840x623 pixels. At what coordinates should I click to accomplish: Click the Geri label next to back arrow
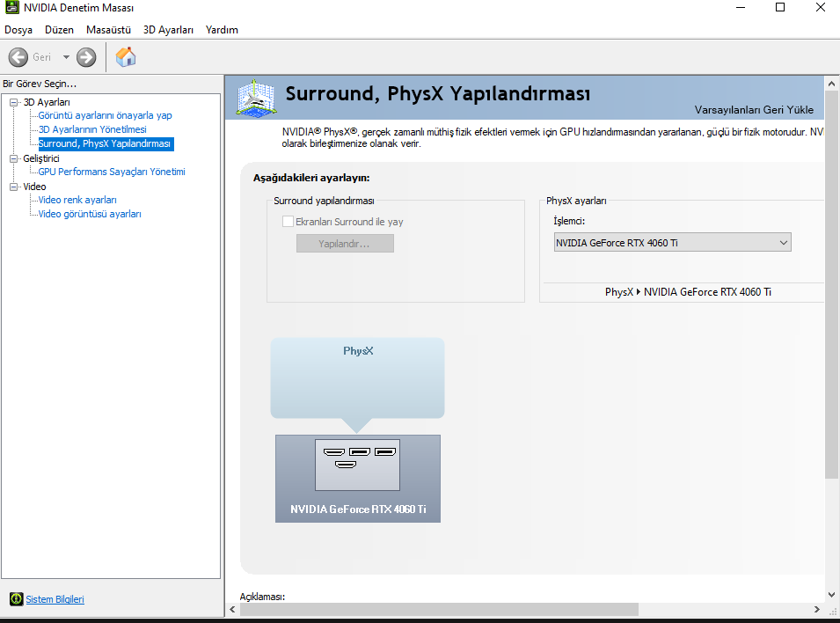coord(42,57)
